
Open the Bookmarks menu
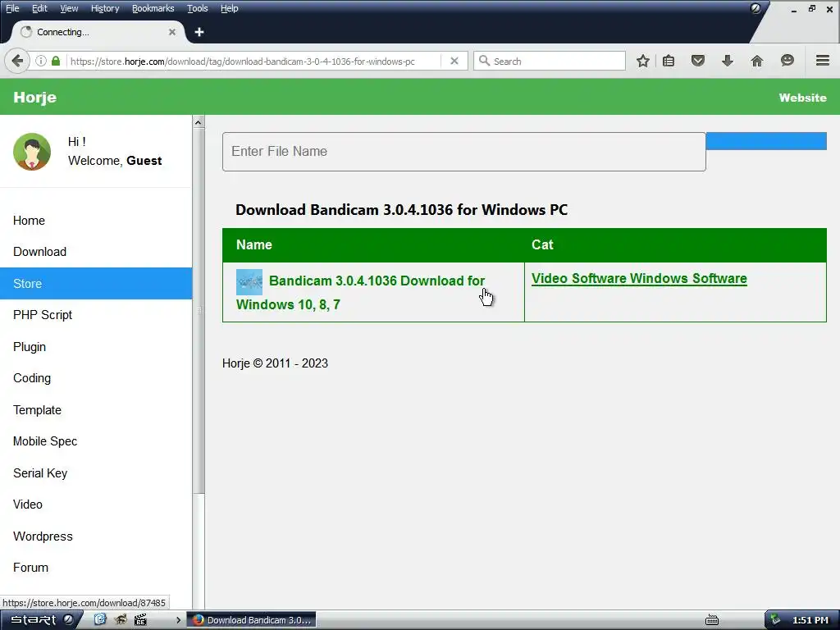153,8
